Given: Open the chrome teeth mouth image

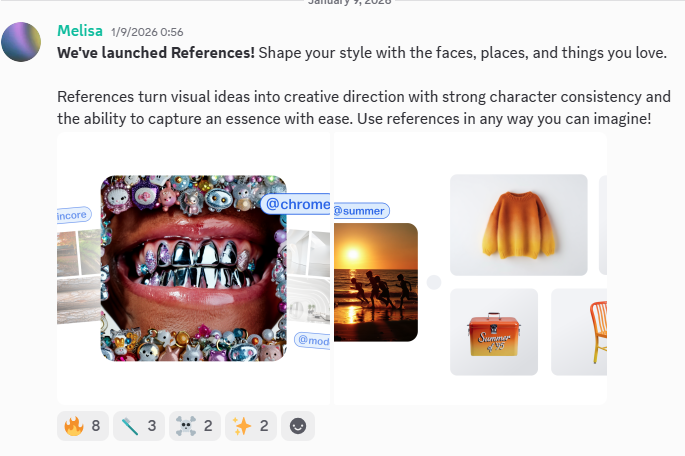Looking at the screenshot, I should [194, 268].
